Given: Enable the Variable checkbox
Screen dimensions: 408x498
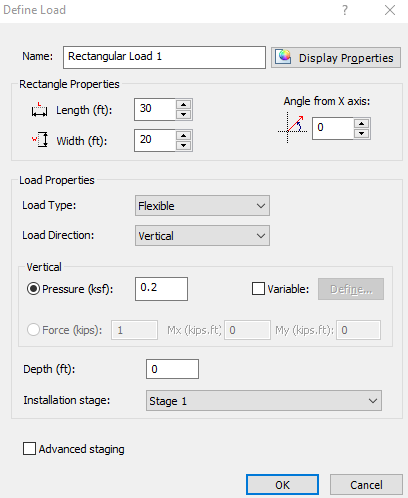Looking at the screenshot, I should (258, 289).
